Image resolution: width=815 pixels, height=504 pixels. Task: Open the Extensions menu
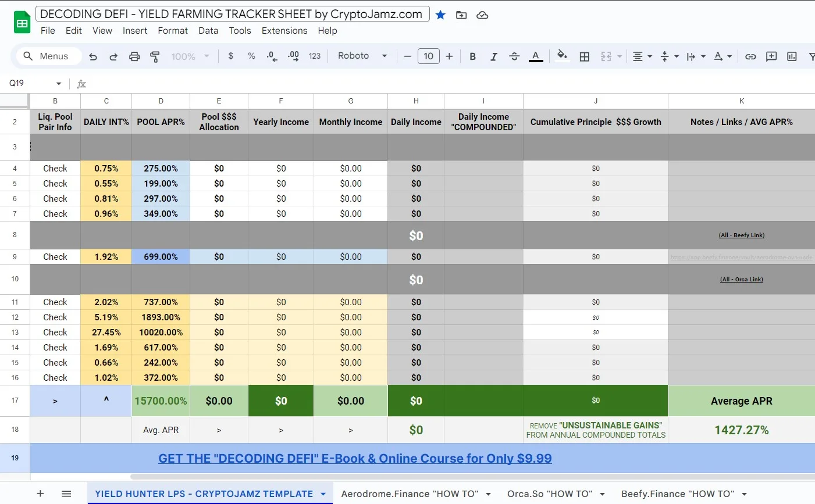pos(284,31)
